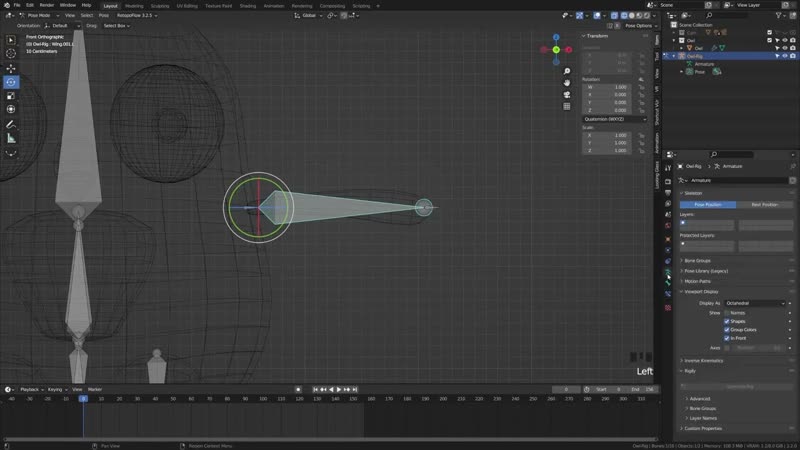
Task: Click the Pose Options button
Action: (x=641, y=26)
